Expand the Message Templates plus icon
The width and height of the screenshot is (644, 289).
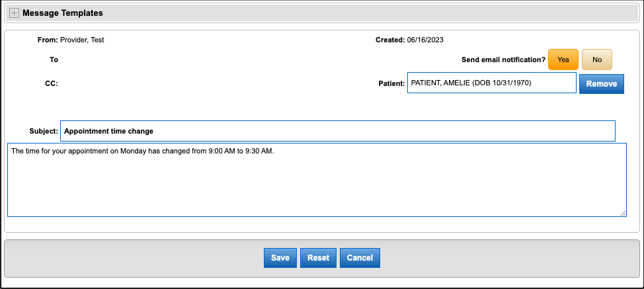click(x=15, y=13)
